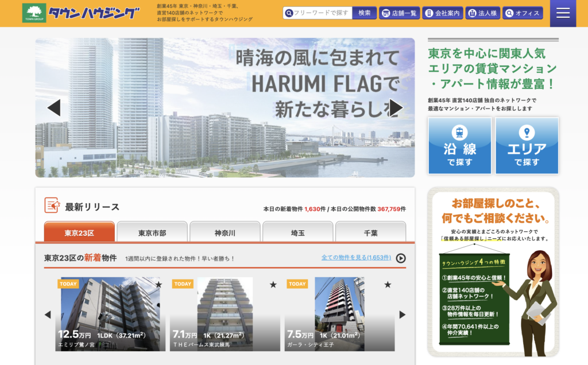The height and width of the screenshot is (365, 588).
Task: Select the 神奈川 tab
Action: pos(225,233)
